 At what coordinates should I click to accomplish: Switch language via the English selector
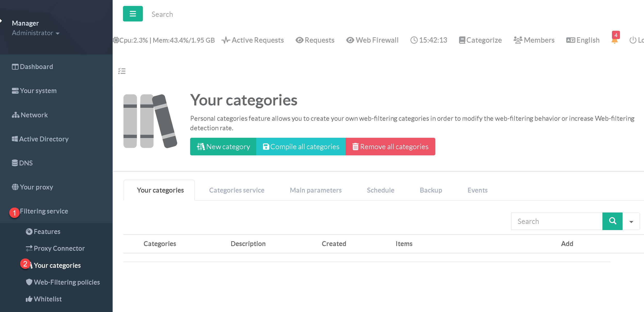click(x=583, y=40)
